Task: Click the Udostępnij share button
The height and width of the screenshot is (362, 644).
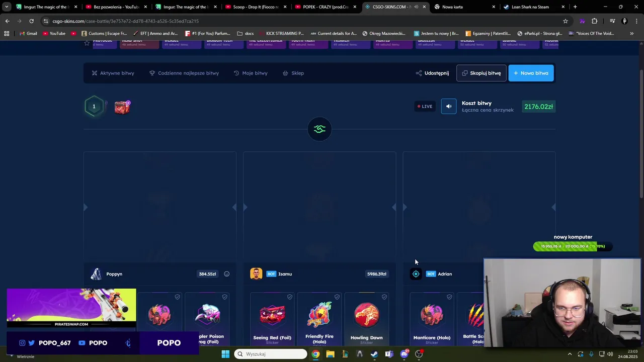Action: [x=432, y=73]
